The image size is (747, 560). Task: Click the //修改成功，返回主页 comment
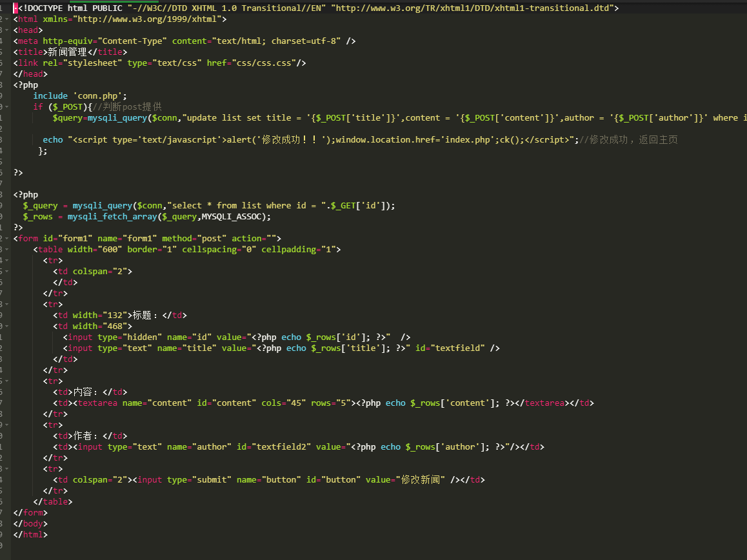pos(628,139)
